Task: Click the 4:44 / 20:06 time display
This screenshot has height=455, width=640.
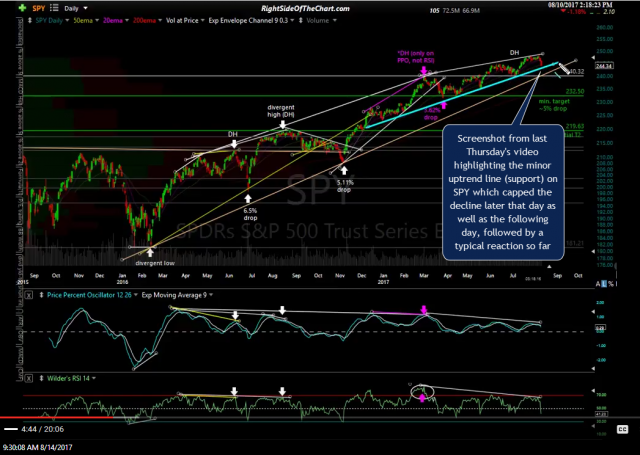Action: click(x=43, y=429)
